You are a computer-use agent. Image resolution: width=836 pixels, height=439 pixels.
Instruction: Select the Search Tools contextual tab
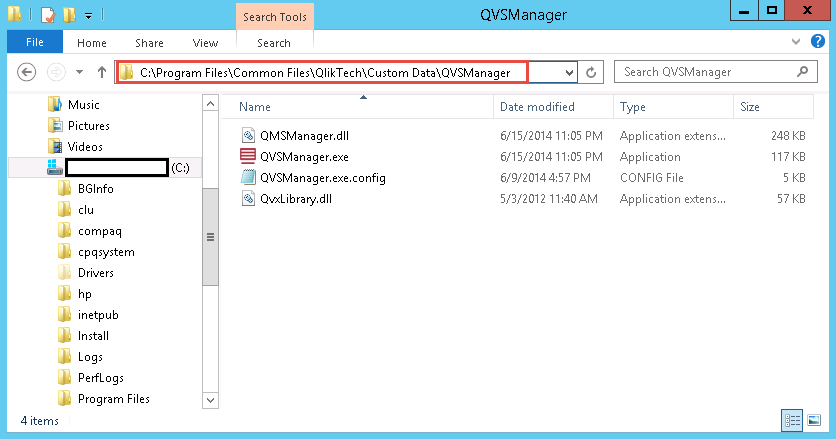tap(275, 17)
